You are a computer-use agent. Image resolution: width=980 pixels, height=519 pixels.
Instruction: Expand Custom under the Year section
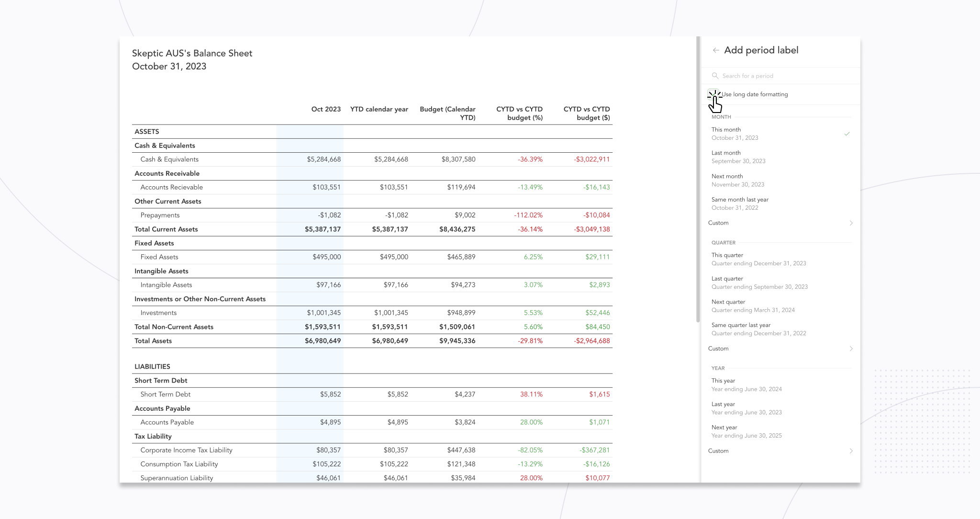click(x=780, y=451)
